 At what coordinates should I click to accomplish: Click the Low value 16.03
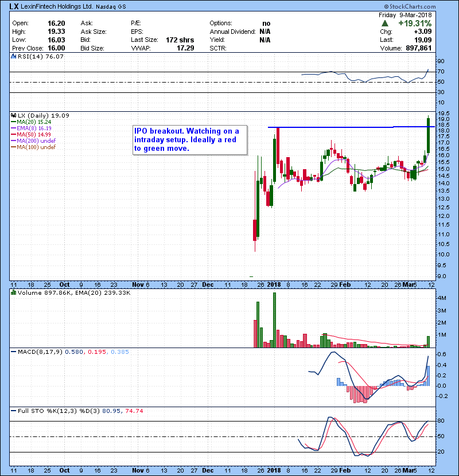click(56, 40)
